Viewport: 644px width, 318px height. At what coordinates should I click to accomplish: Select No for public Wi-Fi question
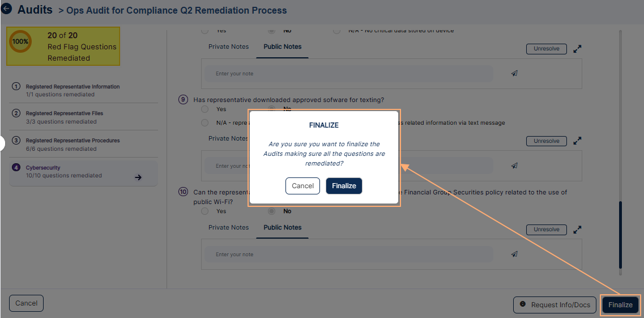coord(272,211)
